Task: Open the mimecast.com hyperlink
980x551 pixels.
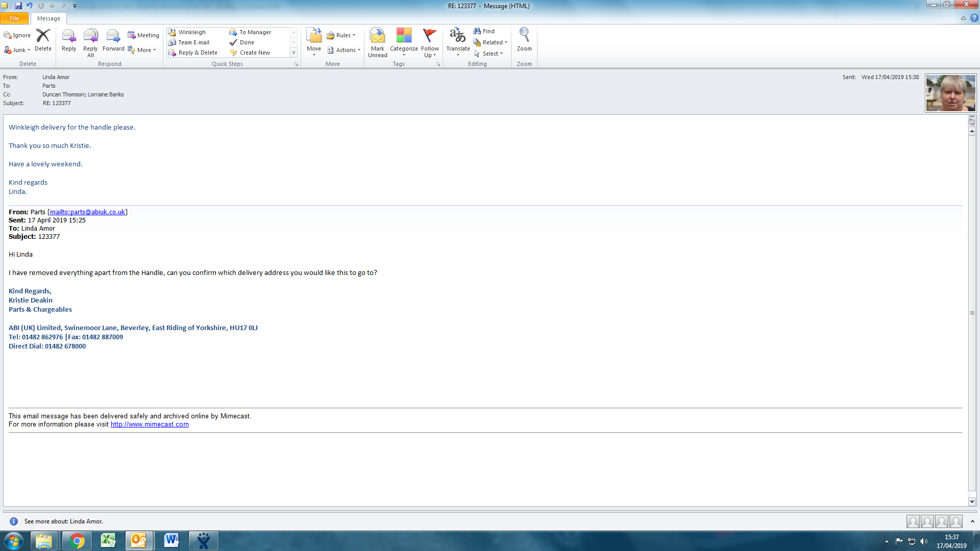Action: pyautogui.click(x=150, y=424)
